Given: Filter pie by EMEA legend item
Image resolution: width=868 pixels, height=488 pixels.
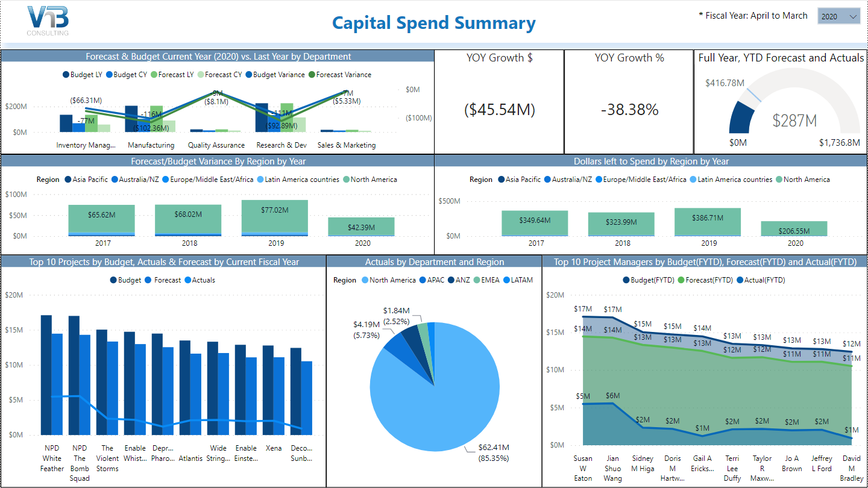Looking at the screenshot, I should coord(487,280).
